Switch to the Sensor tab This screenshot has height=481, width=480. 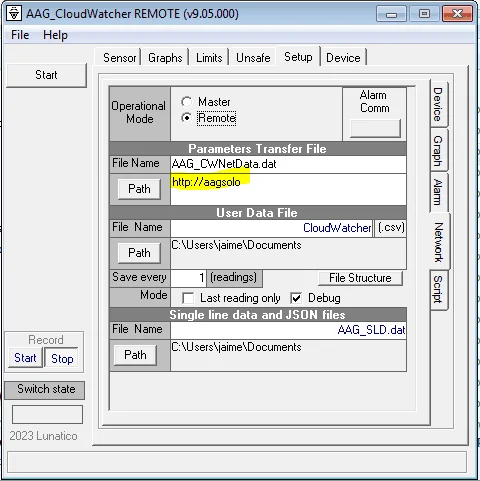tap(119, 58)
